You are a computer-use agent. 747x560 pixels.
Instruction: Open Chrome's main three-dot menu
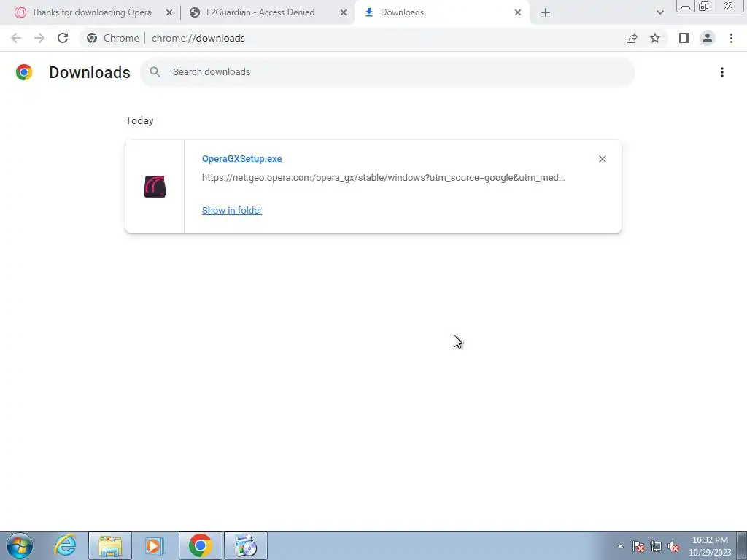tap(731, 38)
